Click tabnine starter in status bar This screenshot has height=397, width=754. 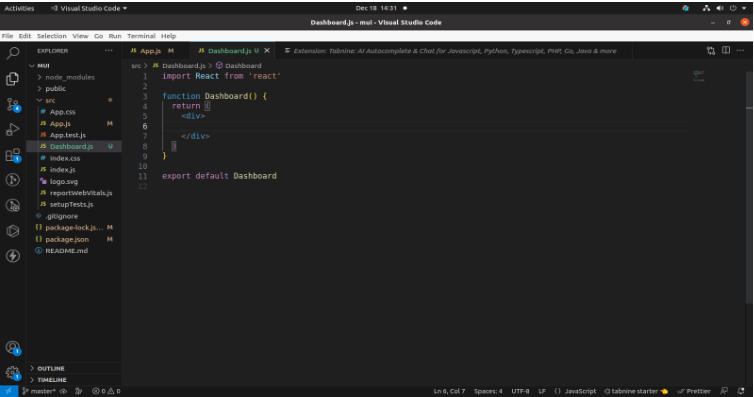(636, 391)
